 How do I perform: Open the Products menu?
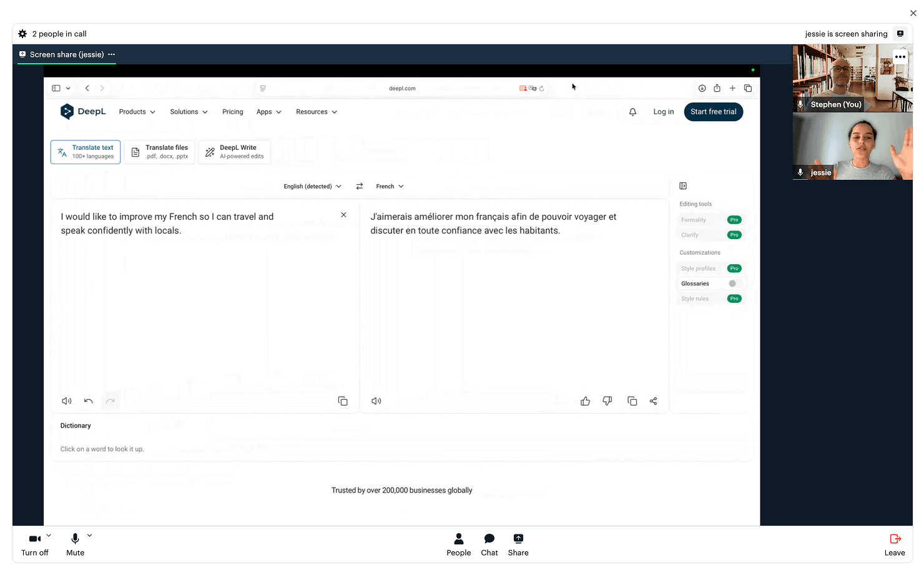[136, 111]
